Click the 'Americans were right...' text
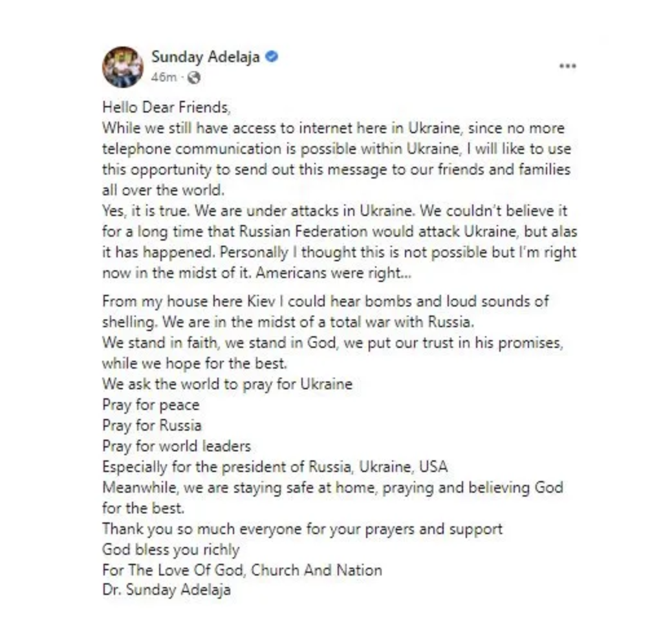Viewport: 661px width, 644px height. (334, 273)
